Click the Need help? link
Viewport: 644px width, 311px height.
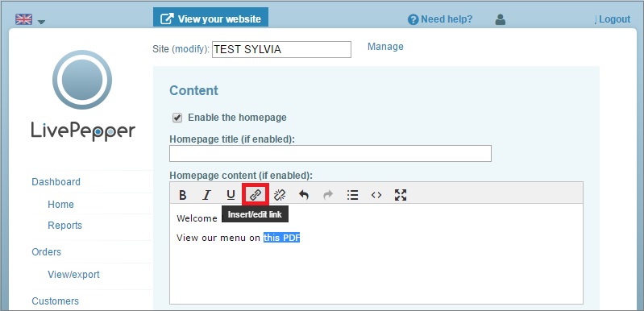(440, 19)
